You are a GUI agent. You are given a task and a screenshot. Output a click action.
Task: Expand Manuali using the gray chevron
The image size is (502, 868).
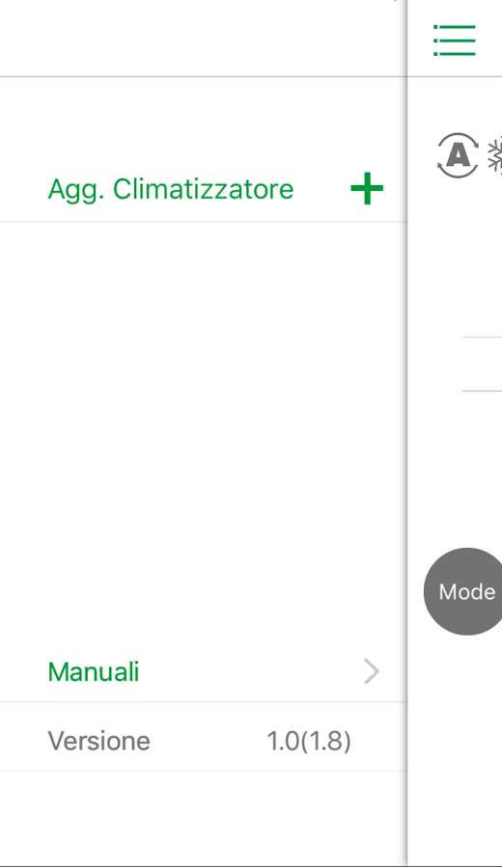372,671
